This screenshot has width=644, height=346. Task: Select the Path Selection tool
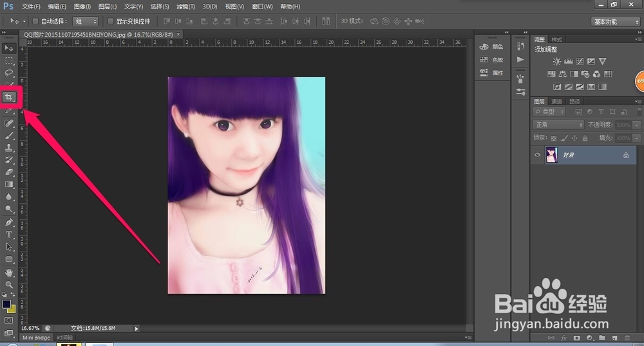click(x=8, y=247)
